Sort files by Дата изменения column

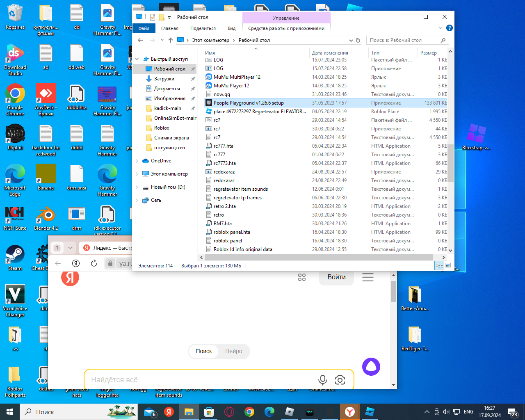[x=330, y=53]
